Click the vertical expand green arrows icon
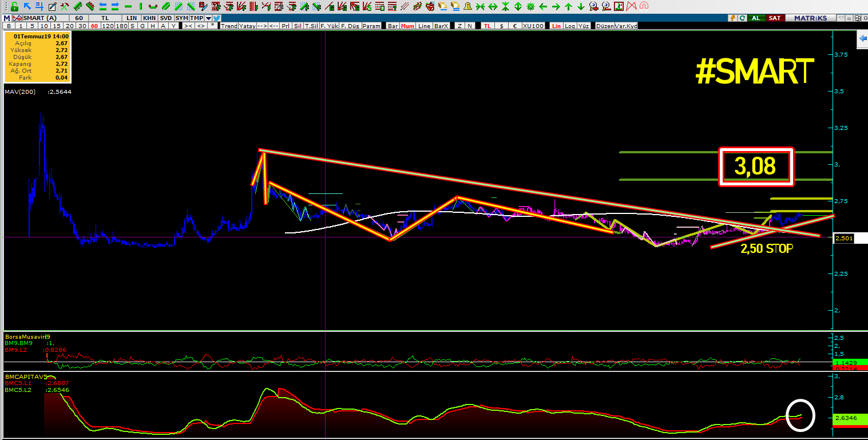 point(518,6)
